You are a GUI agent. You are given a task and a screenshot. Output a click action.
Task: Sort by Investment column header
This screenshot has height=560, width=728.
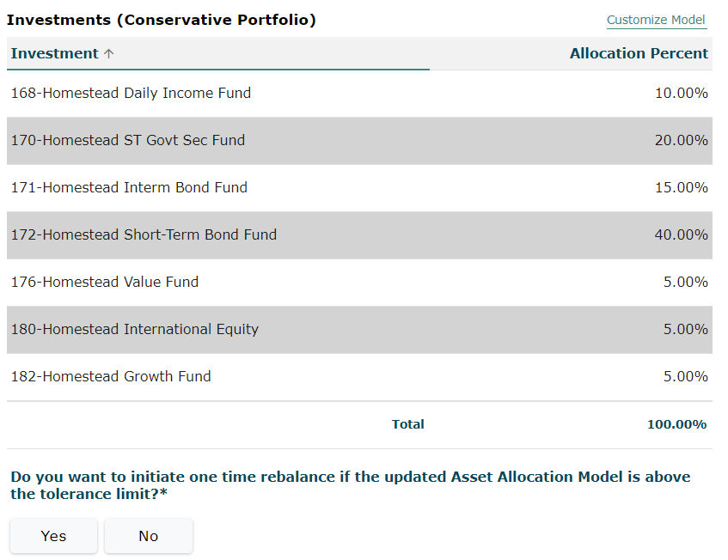pyautogui.click(x=55, y=54)
